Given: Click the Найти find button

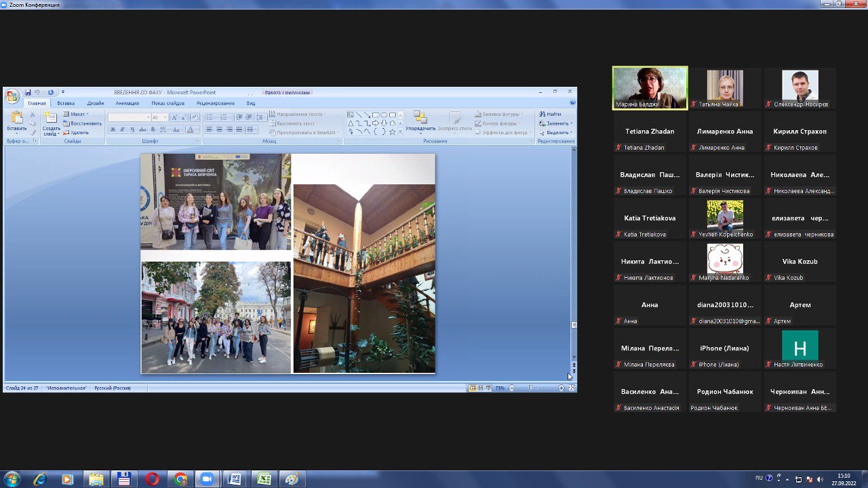Looking at the screenshot, I should pos(550,114).
